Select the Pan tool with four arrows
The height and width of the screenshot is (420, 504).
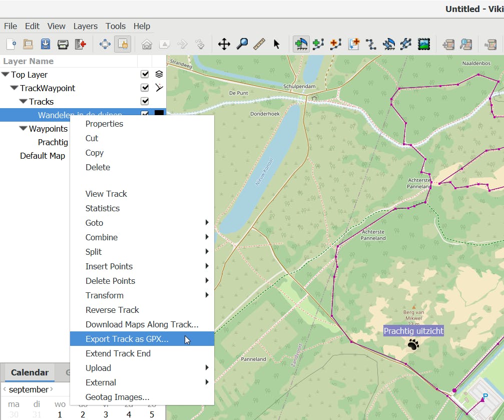pyautogui.click(x=224, y=44)
